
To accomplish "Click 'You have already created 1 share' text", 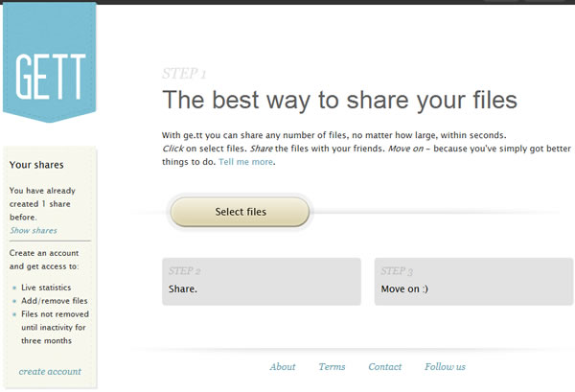I will pos(42,204).
